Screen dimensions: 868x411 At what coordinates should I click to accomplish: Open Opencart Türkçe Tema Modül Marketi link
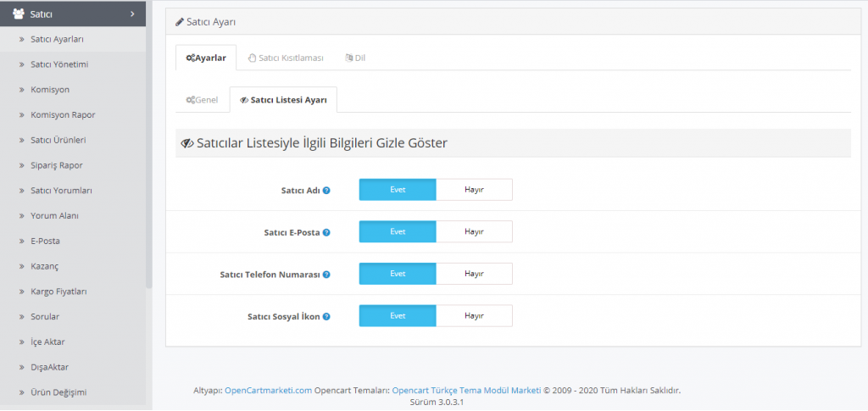(x=466, y=391)
